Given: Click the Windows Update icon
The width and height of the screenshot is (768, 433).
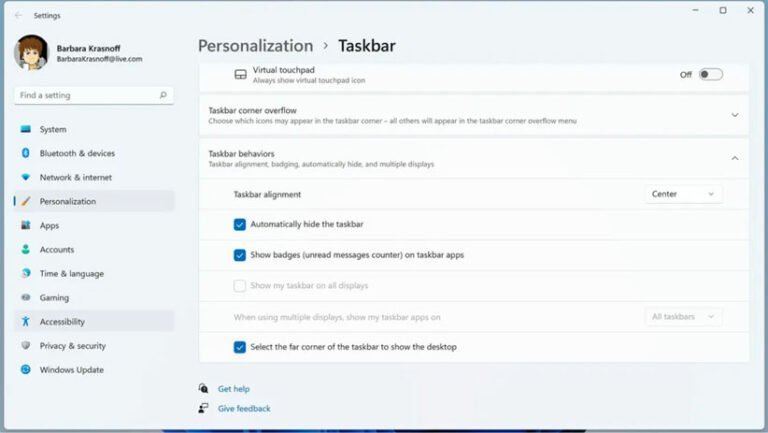Looking at the screenshot, I should click(26, 369).
